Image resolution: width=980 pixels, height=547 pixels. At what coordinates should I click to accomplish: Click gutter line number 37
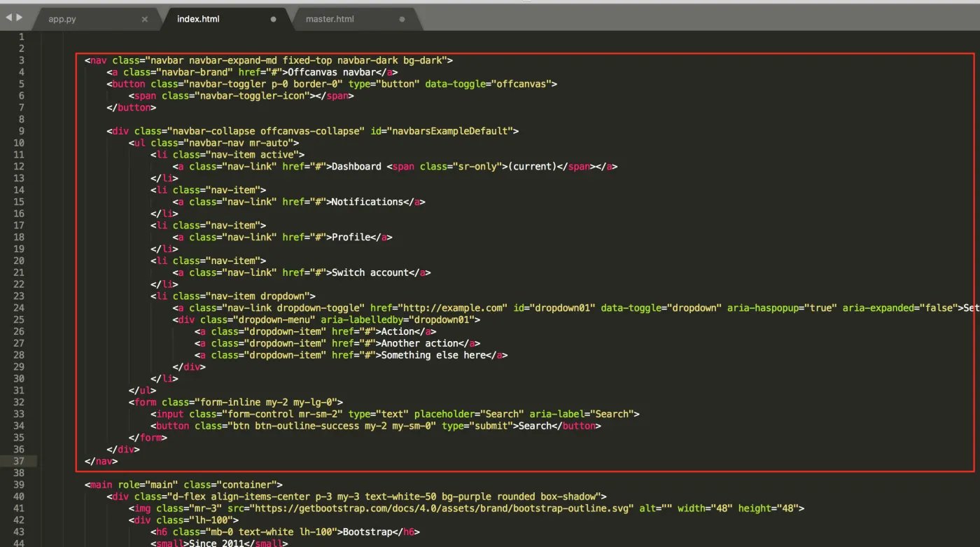(19, 462)
